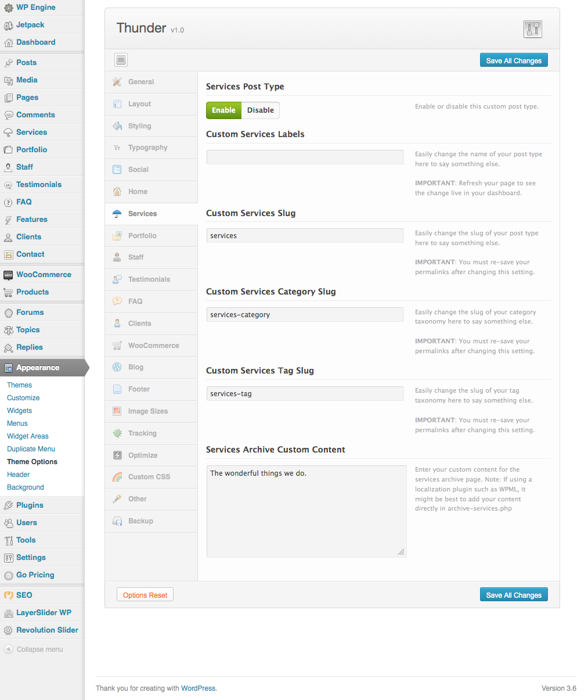Viewport: 588px width, 700px height.
Task: Open the Portfolio options tab
Action: [x=151, y=236]
